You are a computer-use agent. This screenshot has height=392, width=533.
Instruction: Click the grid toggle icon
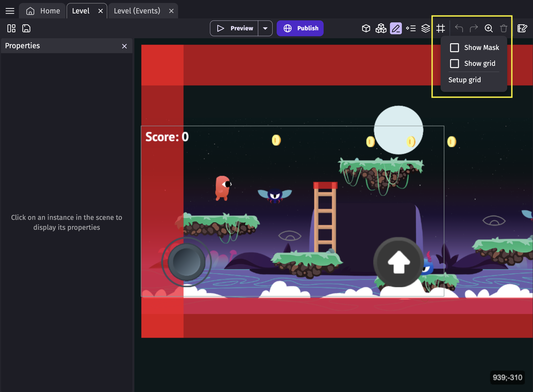tap(441, 28)
